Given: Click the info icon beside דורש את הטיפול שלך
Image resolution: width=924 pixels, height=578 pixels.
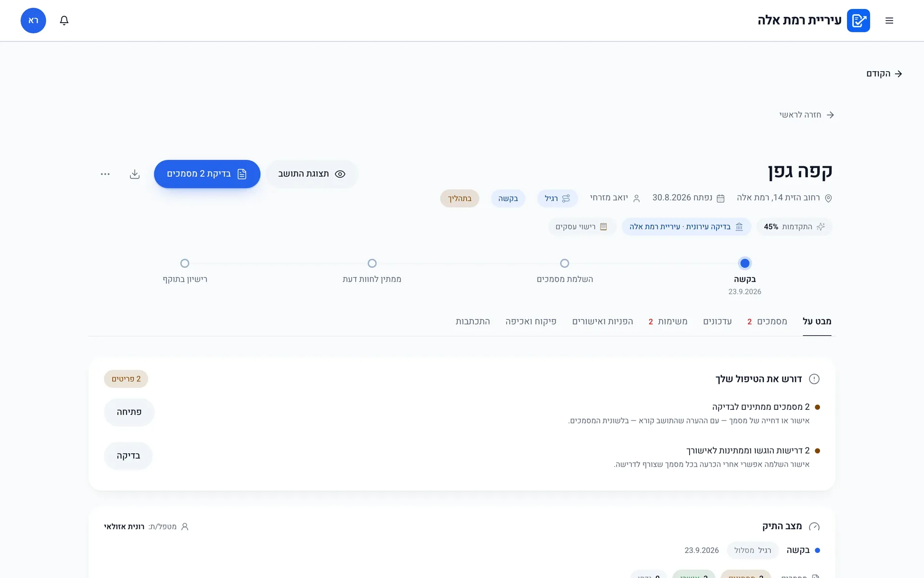Looking at the screenshot, I should pyautogui.click(x=814, y=379).
